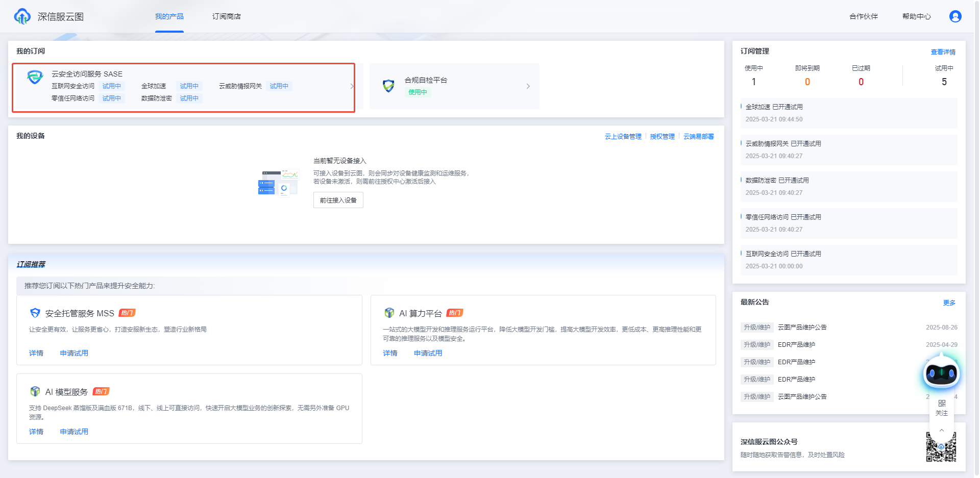Switch to the 我的产品 tab
980x478 pixels.
169,16
